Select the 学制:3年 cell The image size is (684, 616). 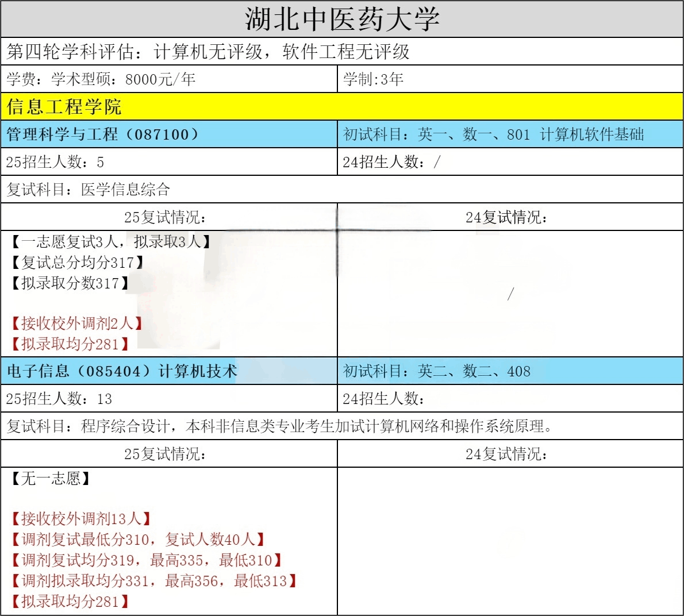point(374,79)
